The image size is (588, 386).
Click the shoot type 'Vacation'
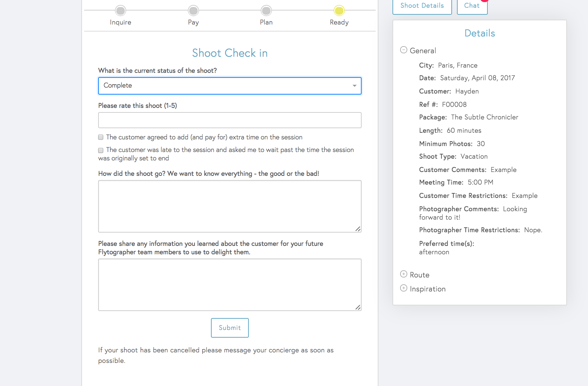click(474, 157)
